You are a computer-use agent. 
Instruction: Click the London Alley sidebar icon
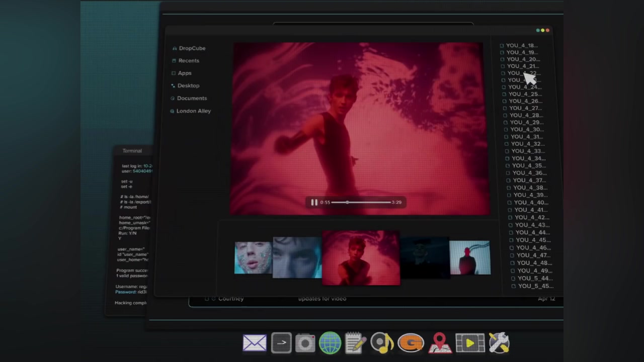(172, 111)
